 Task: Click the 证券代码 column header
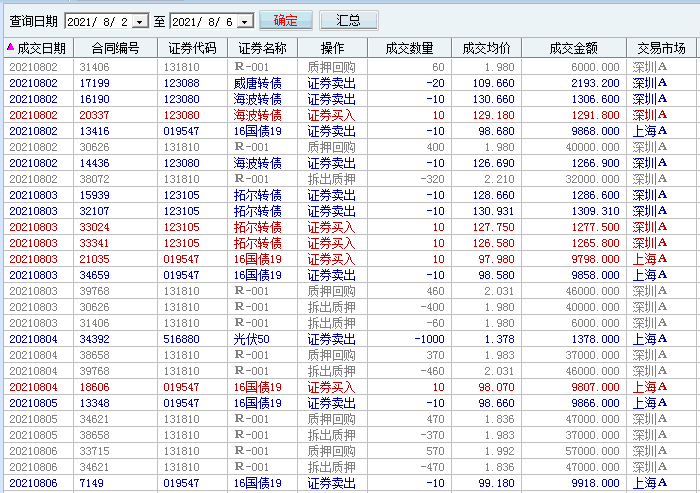coord(192,48)
